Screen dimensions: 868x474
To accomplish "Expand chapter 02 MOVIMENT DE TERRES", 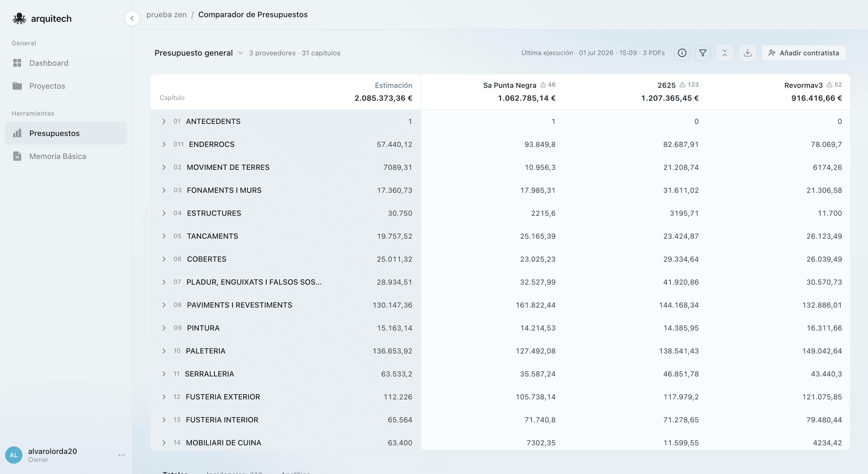I will pos(164,167).
